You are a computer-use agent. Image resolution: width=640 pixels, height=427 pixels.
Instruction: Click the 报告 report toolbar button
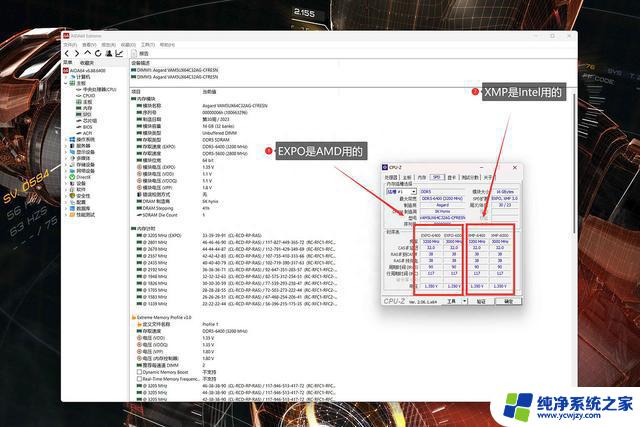point(140,53)
